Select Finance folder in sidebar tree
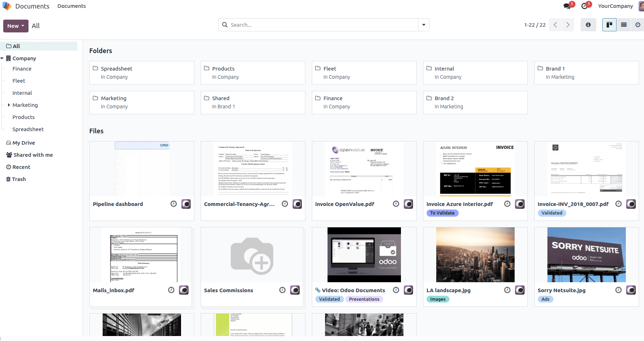The width and height of the screenshot is (644, 341). pos(22,69)
